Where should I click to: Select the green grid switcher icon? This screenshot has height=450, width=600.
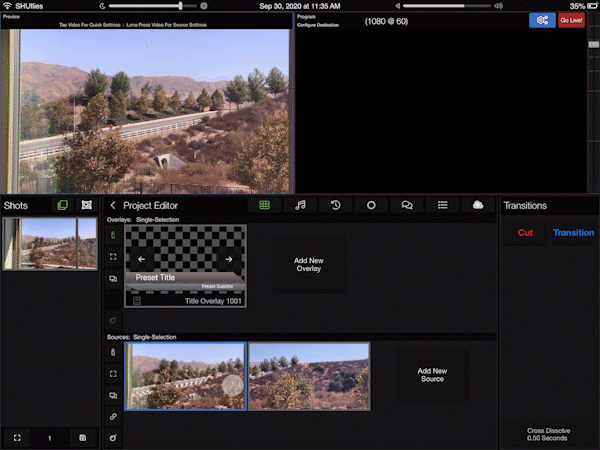(264, 205)
